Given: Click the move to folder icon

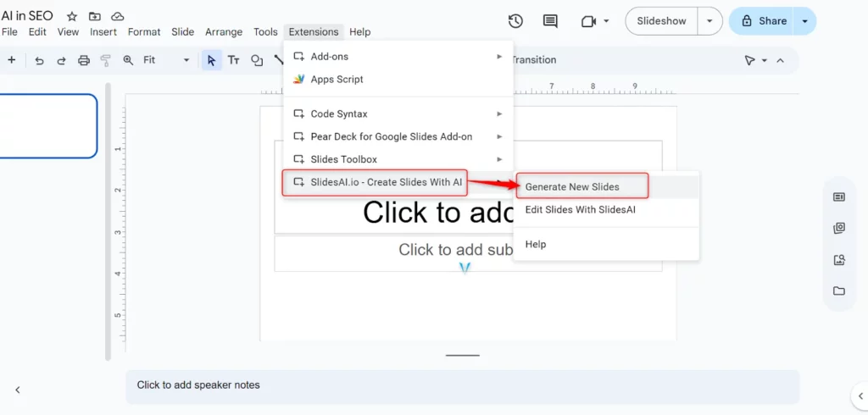Looking at the screenshot, I should point(94,17).
